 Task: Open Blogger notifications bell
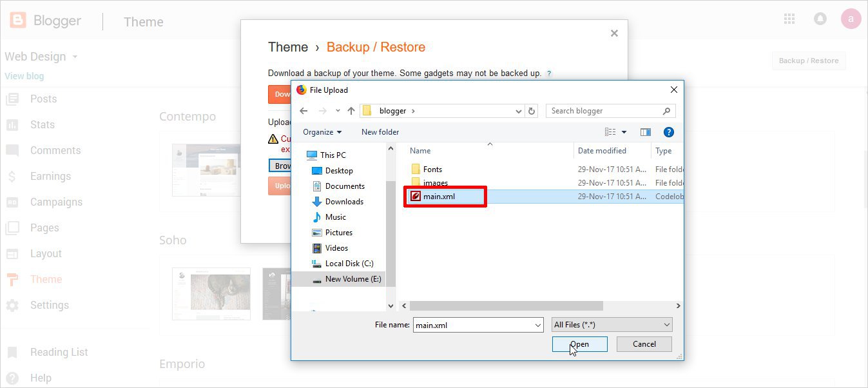pos(820,19)
